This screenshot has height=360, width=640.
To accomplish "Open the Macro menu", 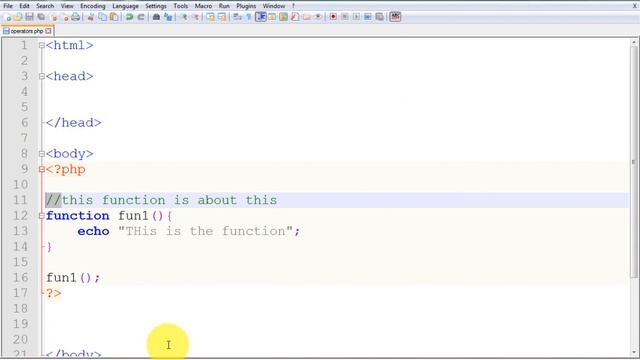I will coord(203,6).
